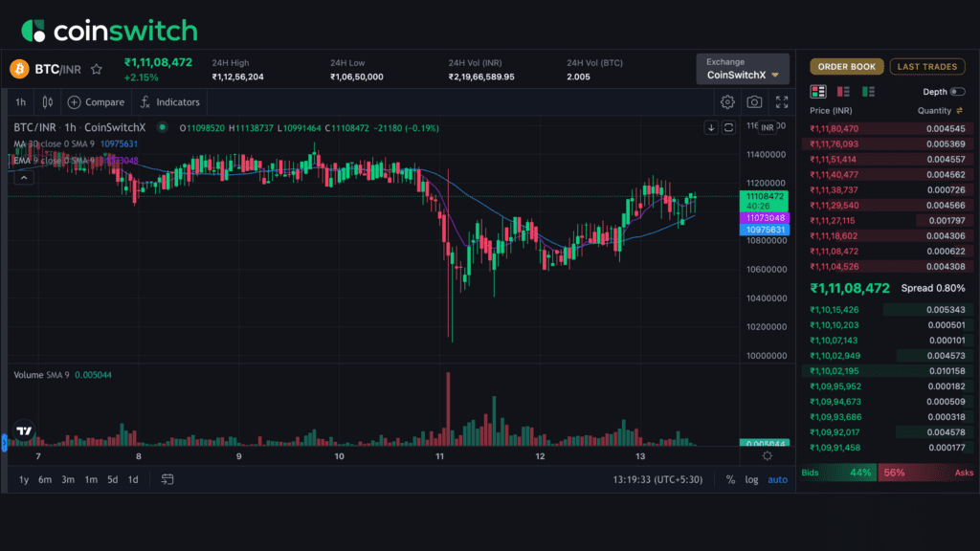Toggle the Depth switch
Image resolution: width=980 pixels, height=551 pixels.
957,92
